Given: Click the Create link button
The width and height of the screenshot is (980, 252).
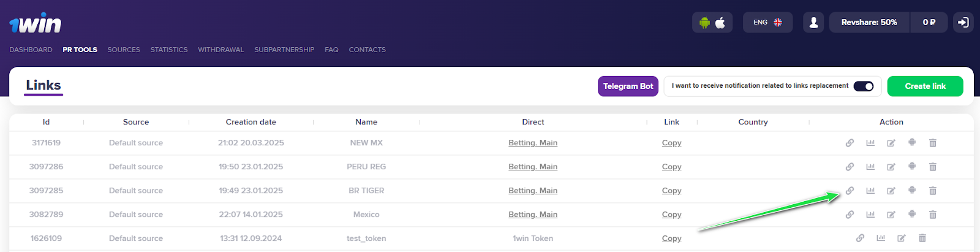Looking at the screenshot, I should [x=925, y=86].
